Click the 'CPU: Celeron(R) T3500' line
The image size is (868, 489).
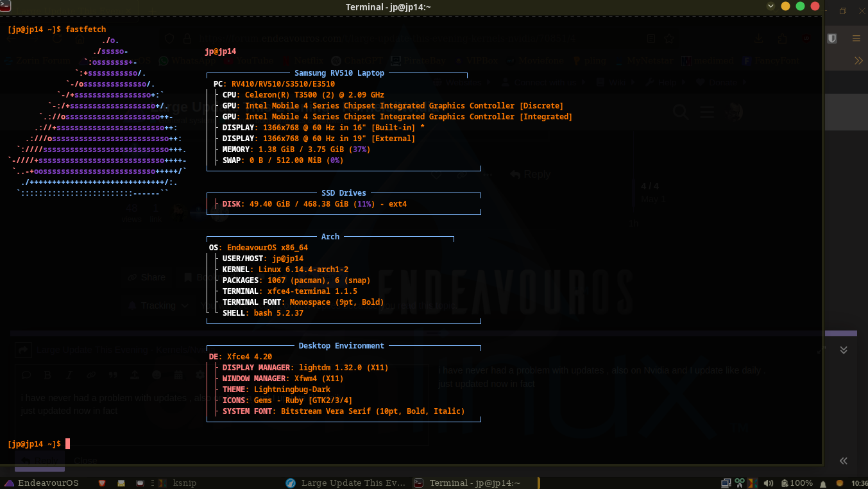pos(303,95)
